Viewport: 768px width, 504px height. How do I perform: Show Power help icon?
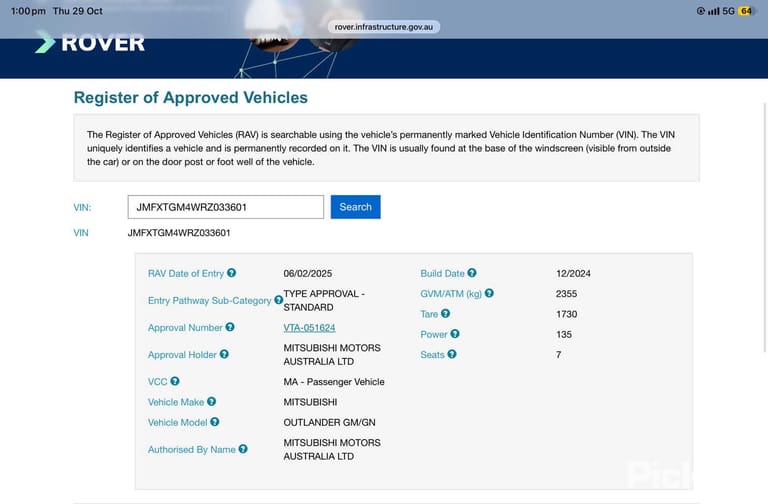point(455,334)
